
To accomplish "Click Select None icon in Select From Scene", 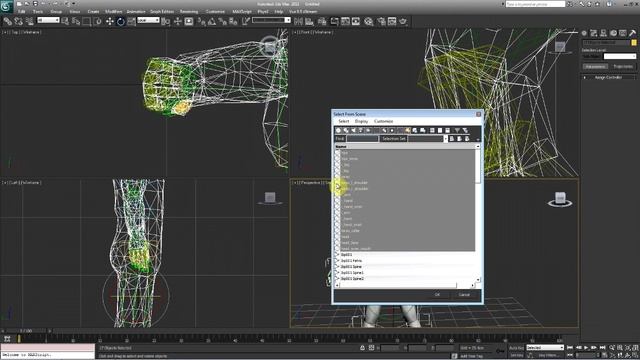I will click(x=440, y=131).
